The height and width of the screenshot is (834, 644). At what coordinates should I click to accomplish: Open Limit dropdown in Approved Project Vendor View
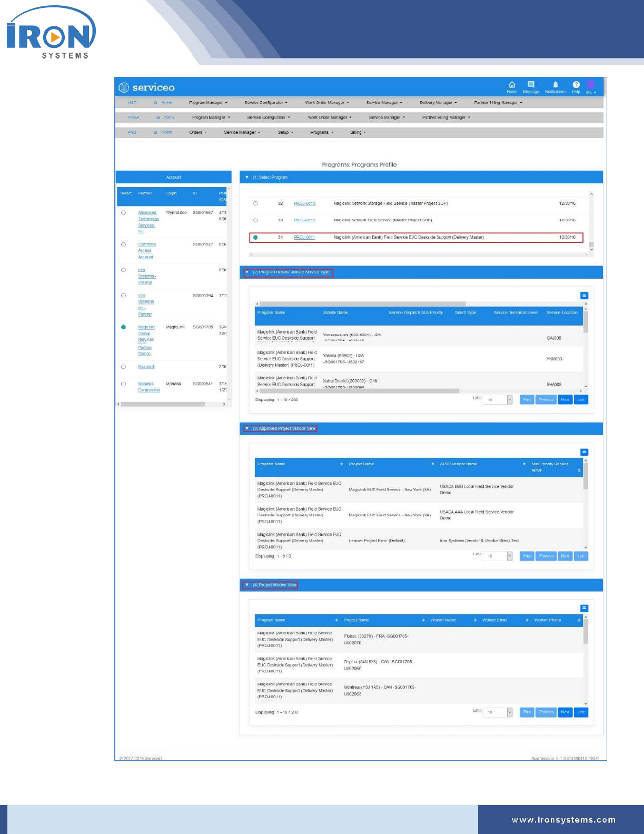(x=498, y=556)
